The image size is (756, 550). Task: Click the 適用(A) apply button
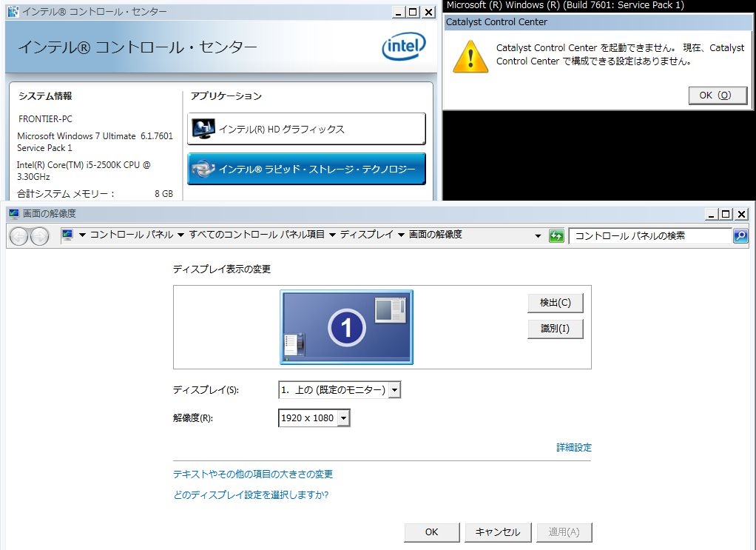(564, 532)
